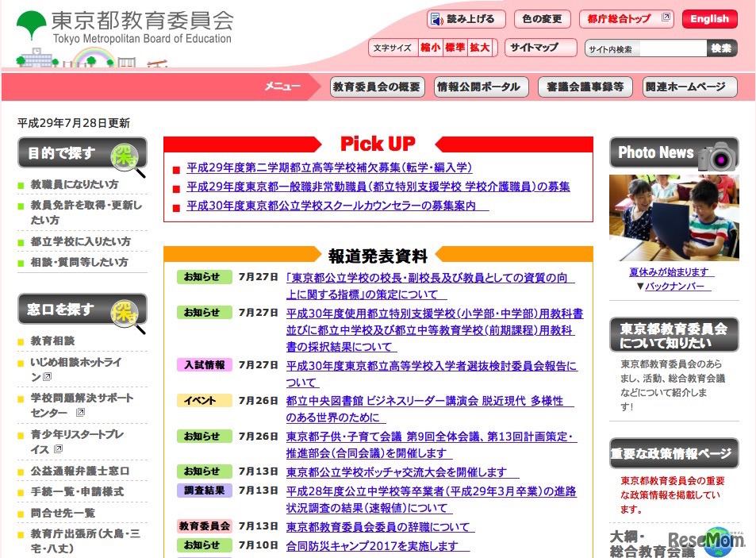This screenshot has height=558, width=756.
Task: Open the サイトマップ page
Action: click(540, 48)
